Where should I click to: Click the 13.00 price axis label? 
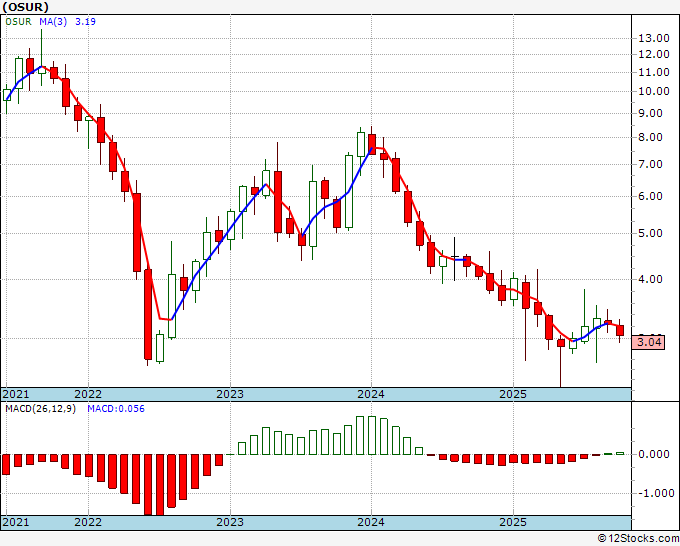(x=654, y=38)
